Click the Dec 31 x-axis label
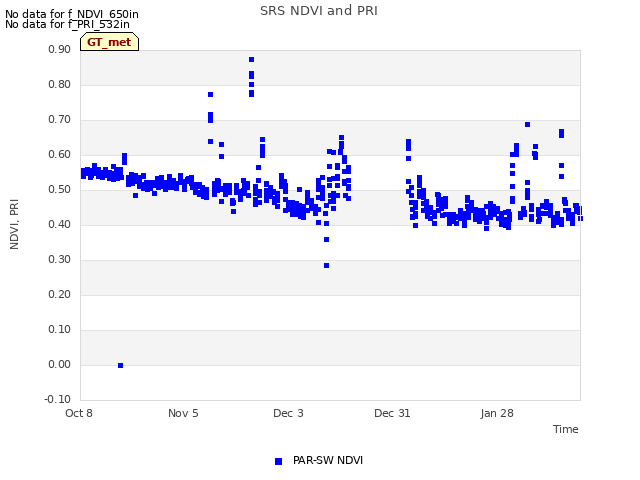Viewport: 640px width, 480px height. 392,413
